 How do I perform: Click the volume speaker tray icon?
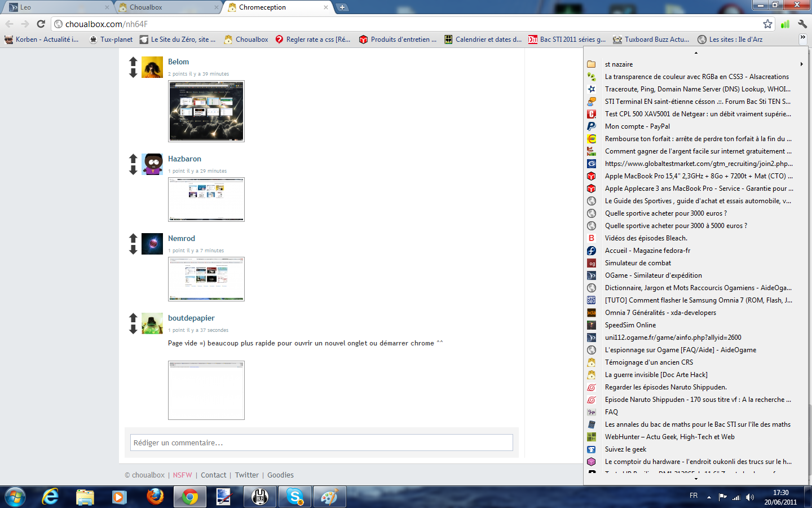click(749, 497)
